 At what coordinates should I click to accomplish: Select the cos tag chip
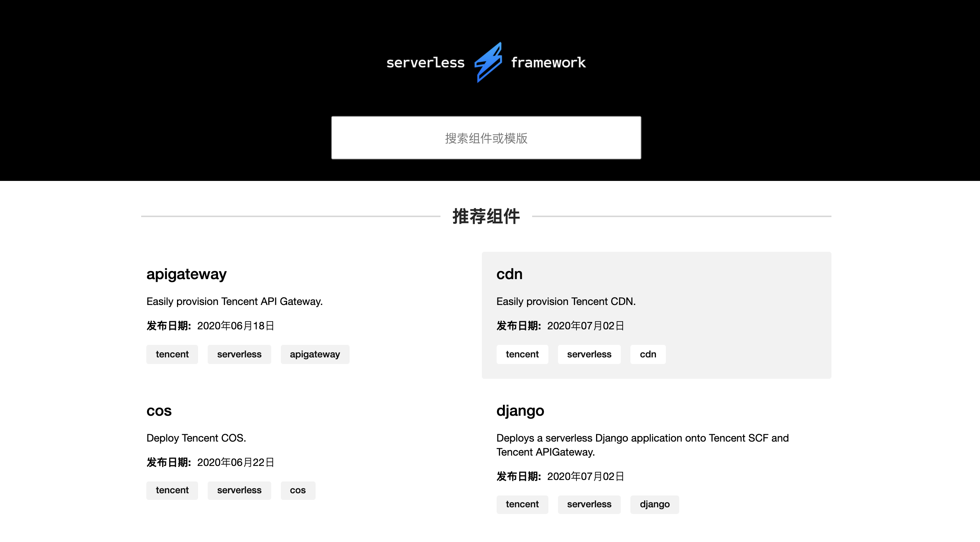298,490
